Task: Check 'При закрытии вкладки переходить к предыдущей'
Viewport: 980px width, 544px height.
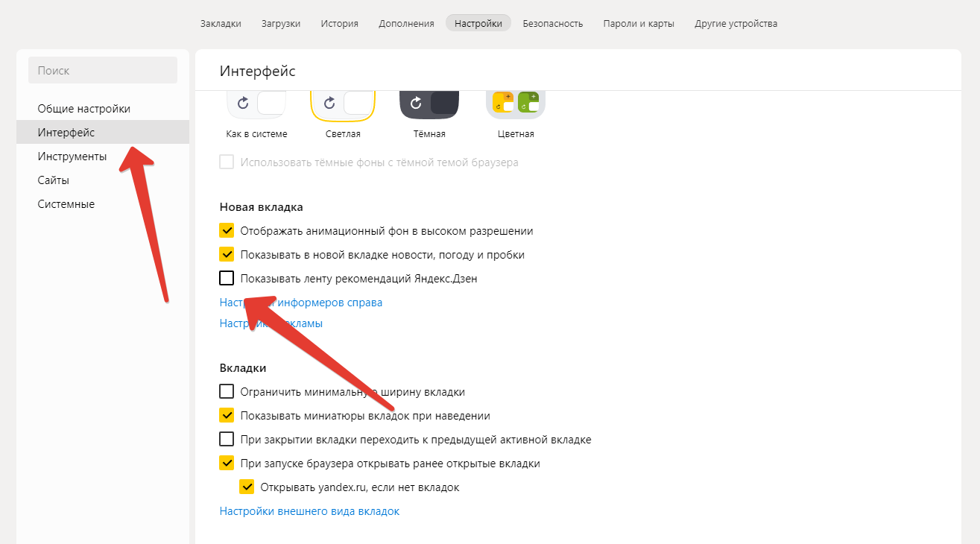Action: point(227,440)
